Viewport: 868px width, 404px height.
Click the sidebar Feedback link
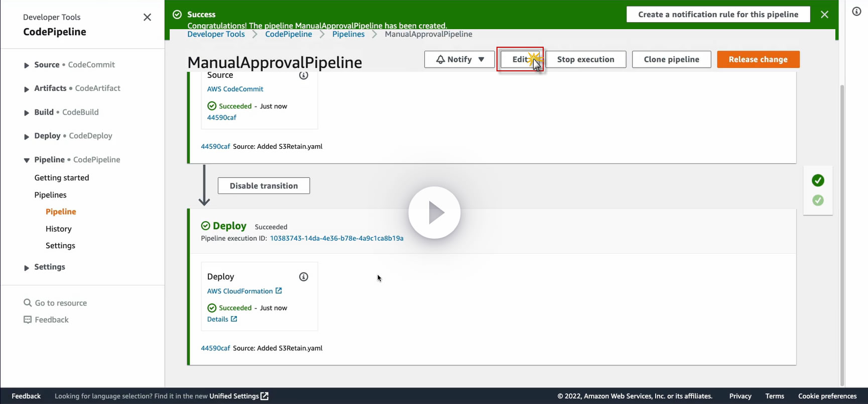coord(46,320)
